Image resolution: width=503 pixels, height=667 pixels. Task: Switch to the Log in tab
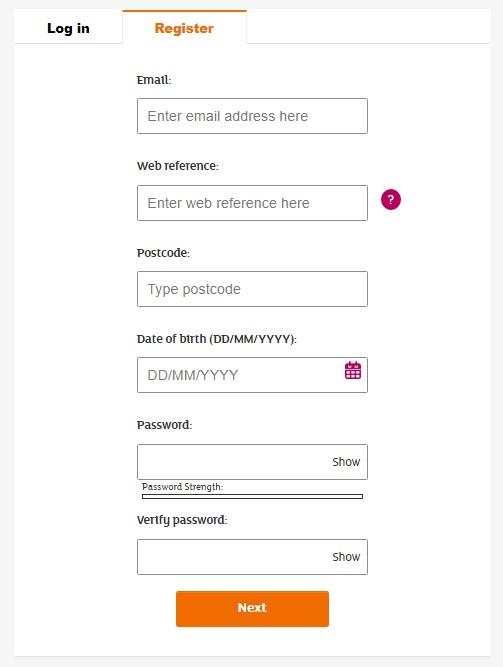(69, 28)
